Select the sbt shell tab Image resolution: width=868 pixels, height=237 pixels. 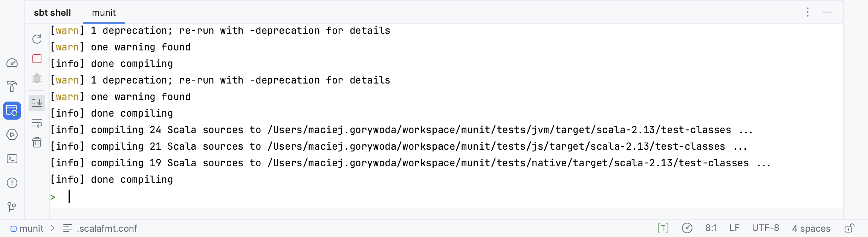pos(52,13)
